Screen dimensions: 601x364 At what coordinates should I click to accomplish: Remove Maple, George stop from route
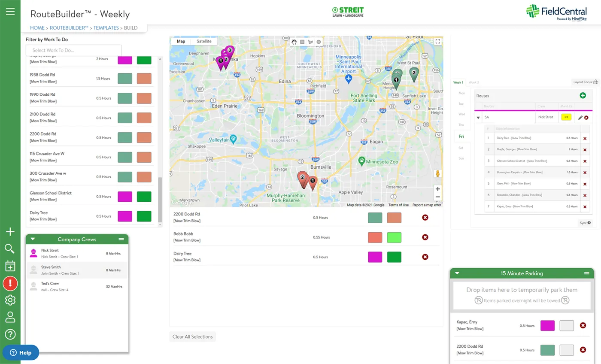[585, 149]
